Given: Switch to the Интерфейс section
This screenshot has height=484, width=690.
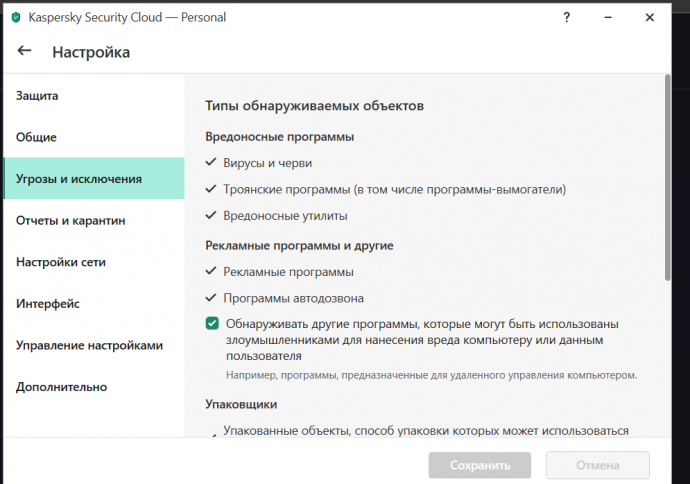Looking at the screenshot, I should pyautogui.click(x=48, y=303).
